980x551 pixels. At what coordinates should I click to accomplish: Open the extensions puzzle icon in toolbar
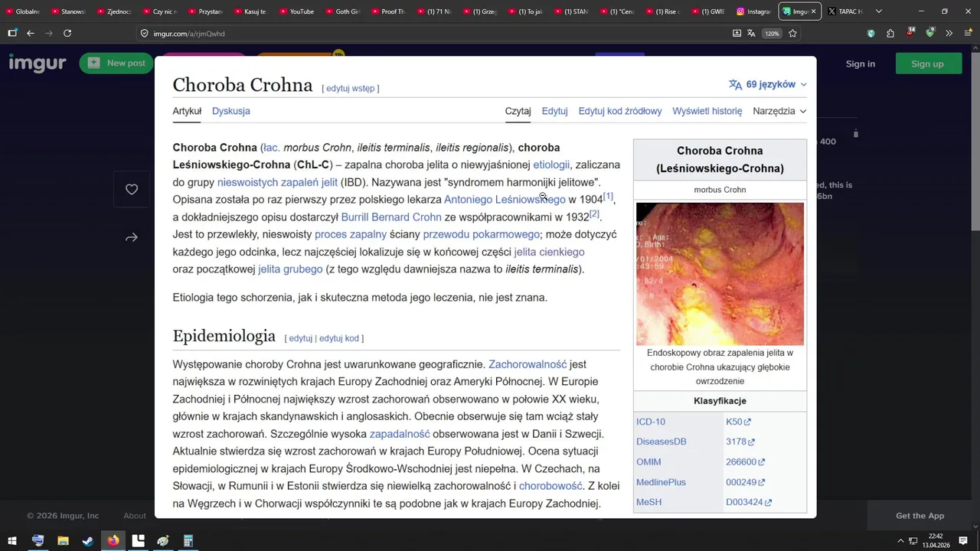890,33
